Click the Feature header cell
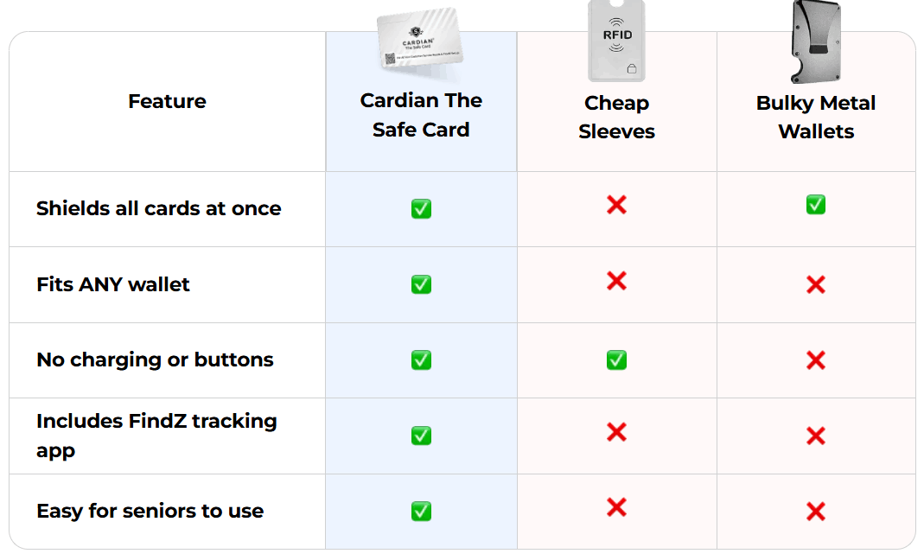Image resolution: width=924 pixels, height=560 pixels. (x=167, y=101)
